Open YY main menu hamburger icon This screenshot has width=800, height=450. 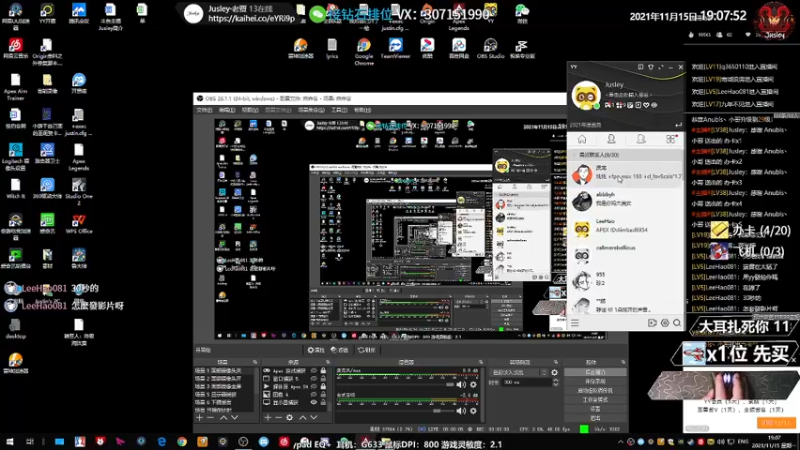575,322
